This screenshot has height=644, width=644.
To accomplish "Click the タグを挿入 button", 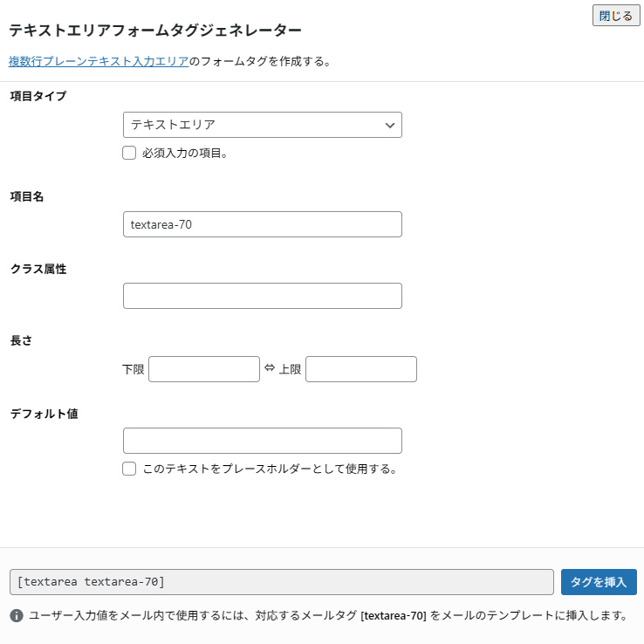I will coord(599,582).
